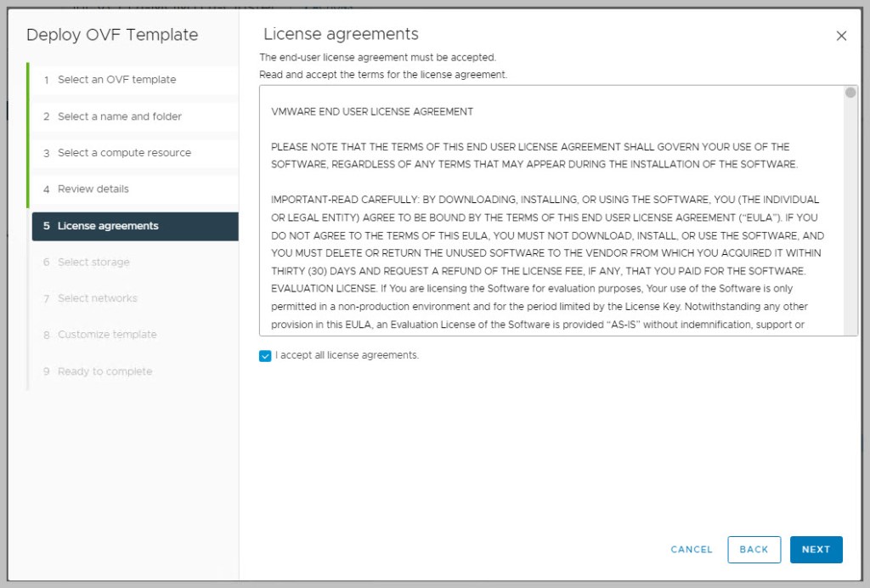Click the License agreements page title

pyautogui.click(x=341, y=35)
